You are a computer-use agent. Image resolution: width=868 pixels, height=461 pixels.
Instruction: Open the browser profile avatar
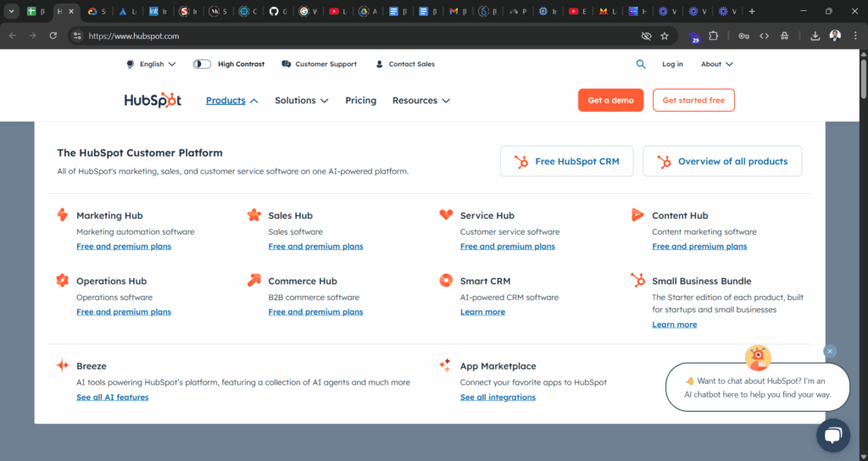tap(835, 36)
